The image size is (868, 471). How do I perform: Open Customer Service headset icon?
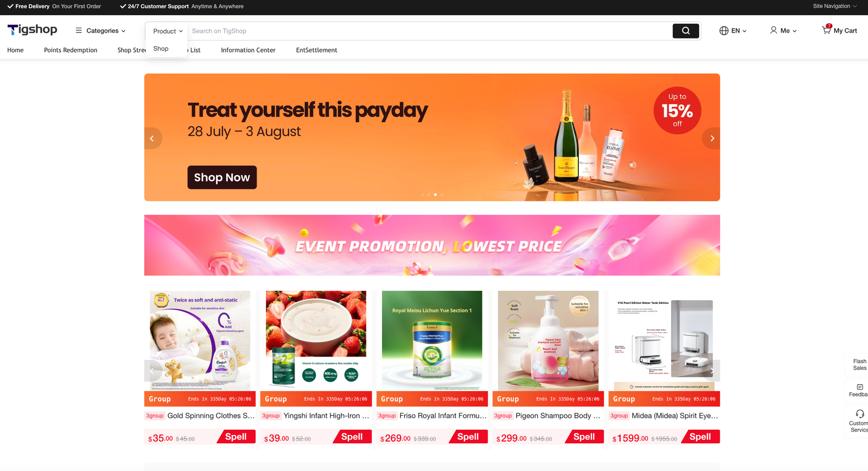pyautogui.click(x=860, y=414)
